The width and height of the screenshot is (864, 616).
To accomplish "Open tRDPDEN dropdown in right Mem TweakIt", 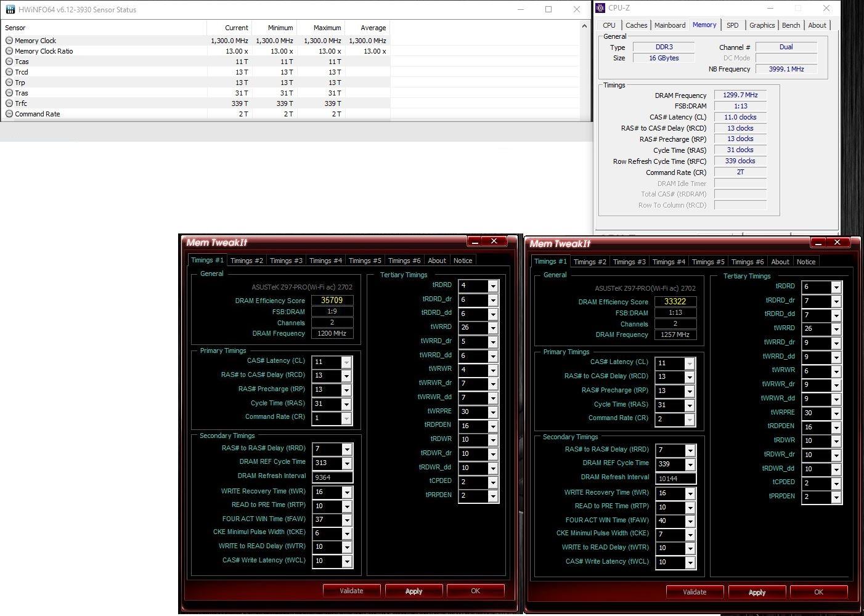I will point(836,428).
